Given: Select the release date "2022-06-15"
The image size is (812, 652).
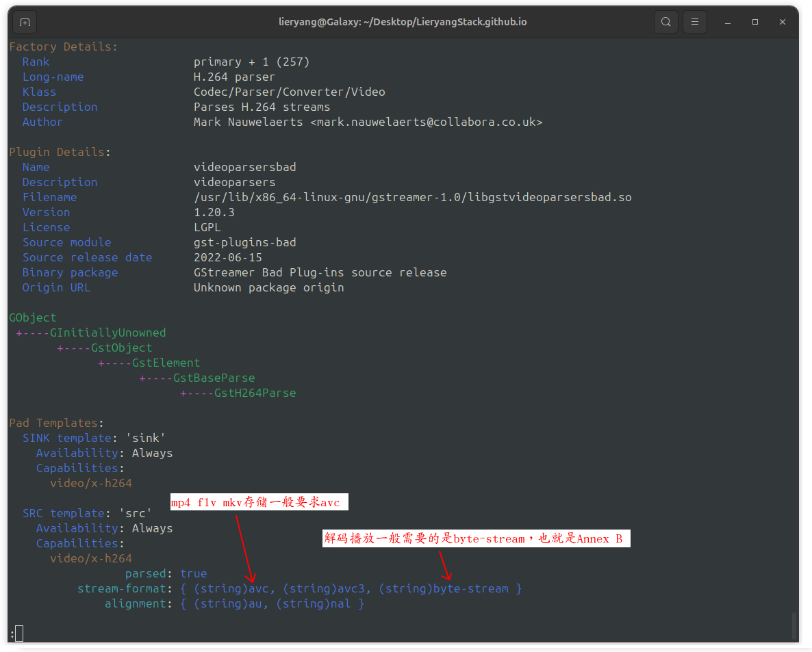Looking at the screenshot, I should tap(228, 257).
